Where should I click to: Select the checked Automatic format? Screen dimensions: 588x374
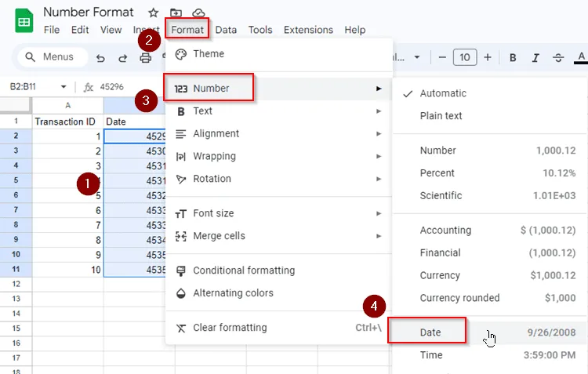click(490, 93)
